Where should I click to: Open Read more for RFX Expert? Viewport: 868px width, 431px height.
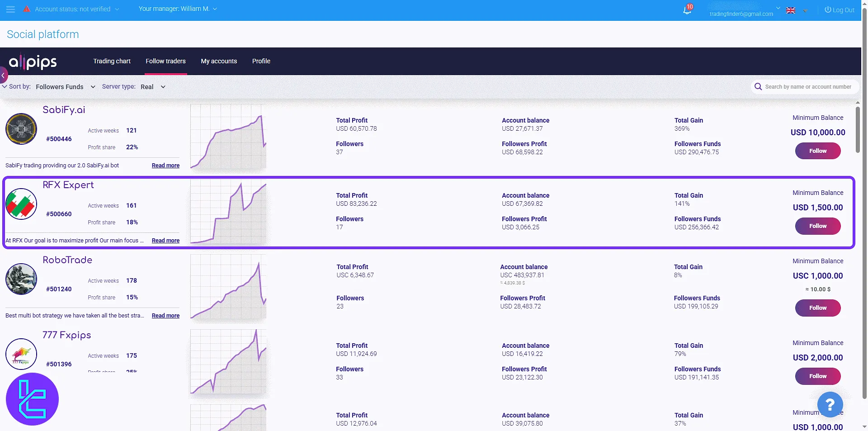[x=165, y=241]
